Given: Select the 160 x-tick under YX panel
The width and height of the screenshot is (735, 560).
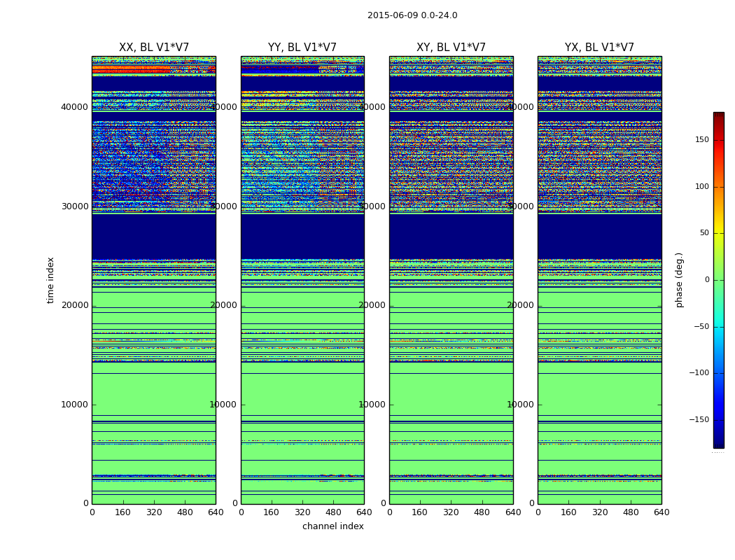Looking at the screenshot, I should pyautogui.click(x=568, y=512).
